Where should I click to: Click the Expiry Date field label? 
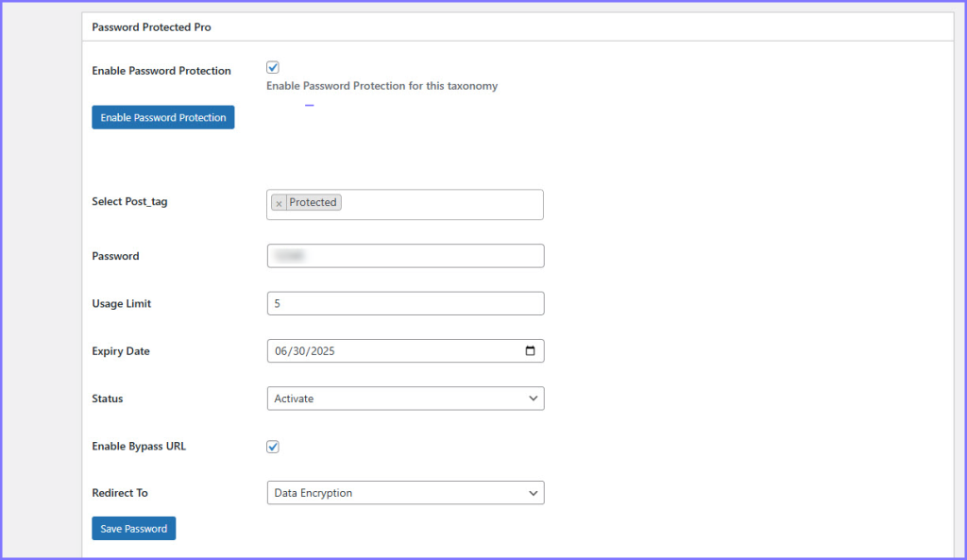pos(120,351)
